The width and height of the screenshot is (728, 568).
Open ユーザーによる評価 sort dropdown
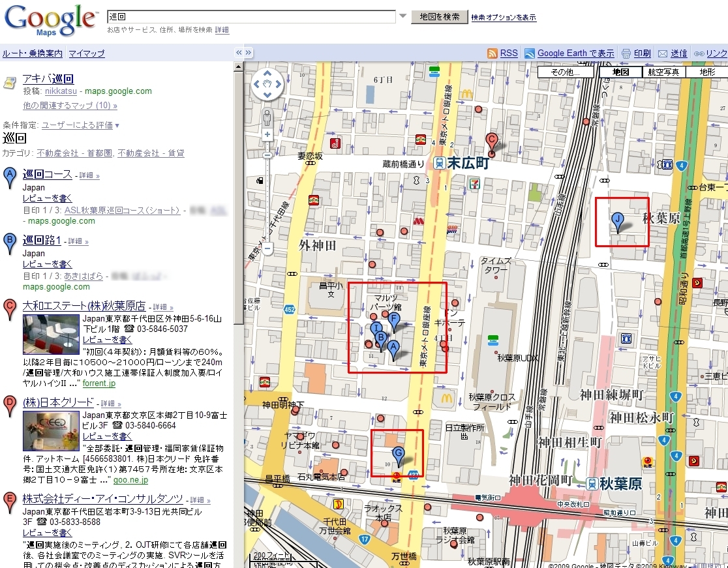(x=80, y=125)
